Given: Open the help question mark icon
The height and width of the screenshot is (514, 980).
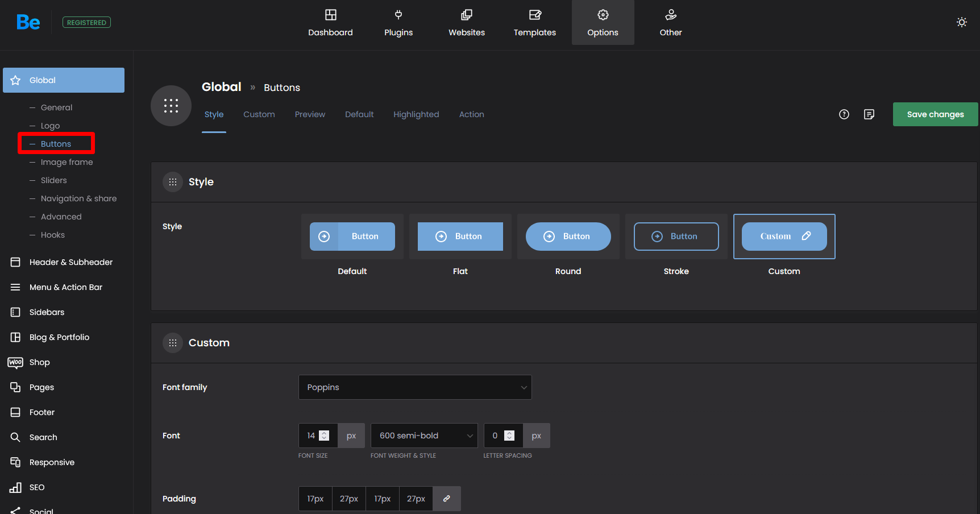Looking at the screenshot, I should tap(844, 114).
